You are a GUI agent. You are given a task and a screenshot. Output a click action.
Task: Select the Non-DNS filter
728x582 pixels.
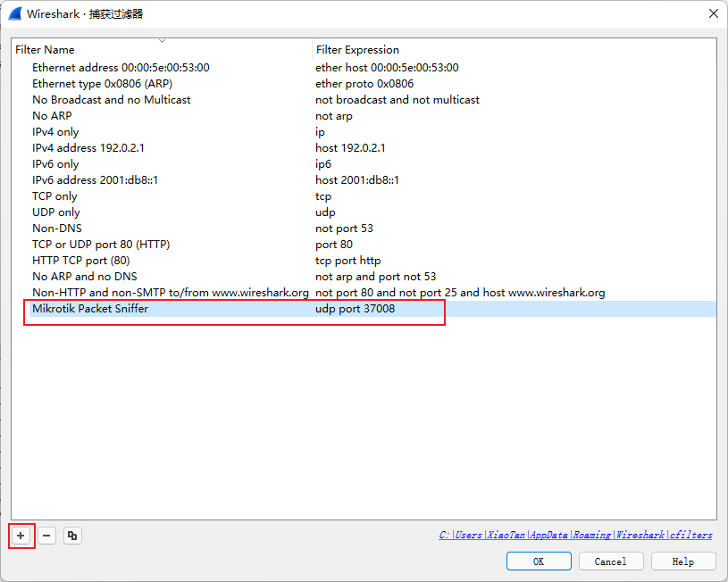56,229
